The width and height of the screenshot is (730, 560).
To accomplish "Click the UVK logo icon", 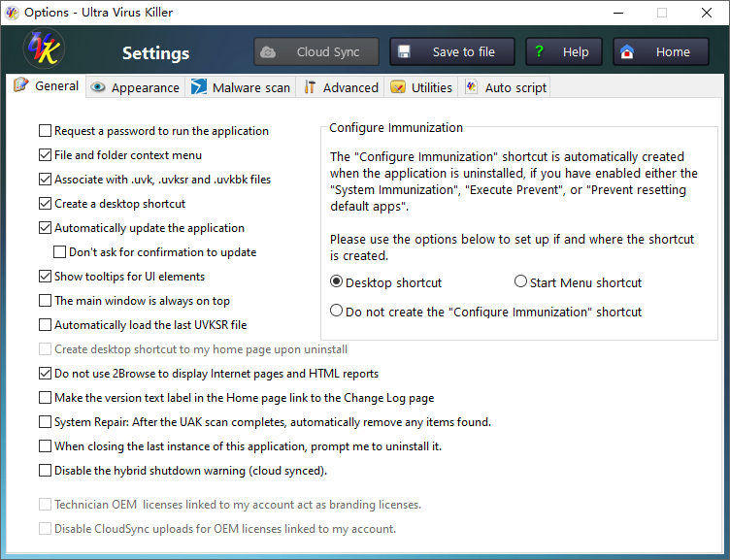I will 44,51.
